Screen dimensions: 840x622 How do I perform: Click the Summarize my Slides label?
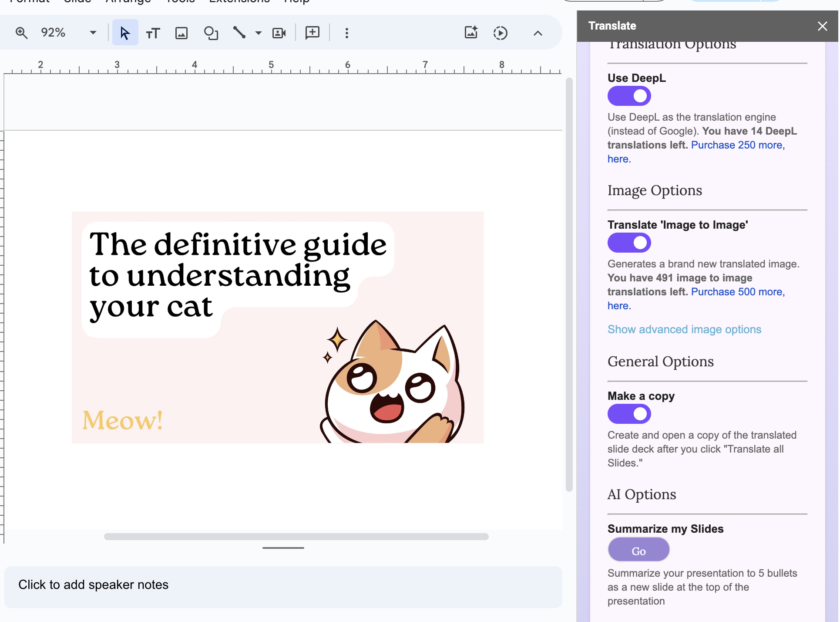[x=665, y=529]
